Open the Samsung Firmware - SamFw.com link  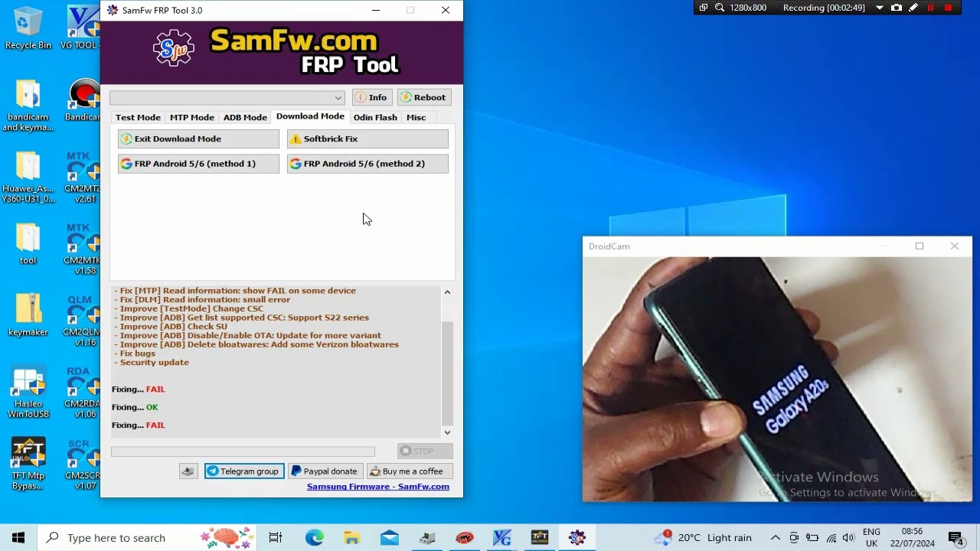coord(378,487)
